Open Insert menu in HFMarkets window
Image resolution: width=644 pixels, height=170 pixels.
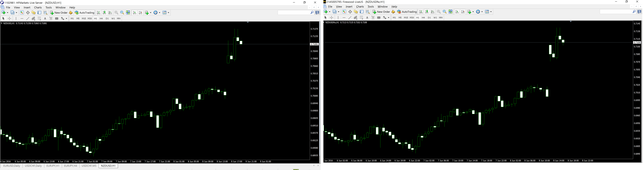point(27,7)
